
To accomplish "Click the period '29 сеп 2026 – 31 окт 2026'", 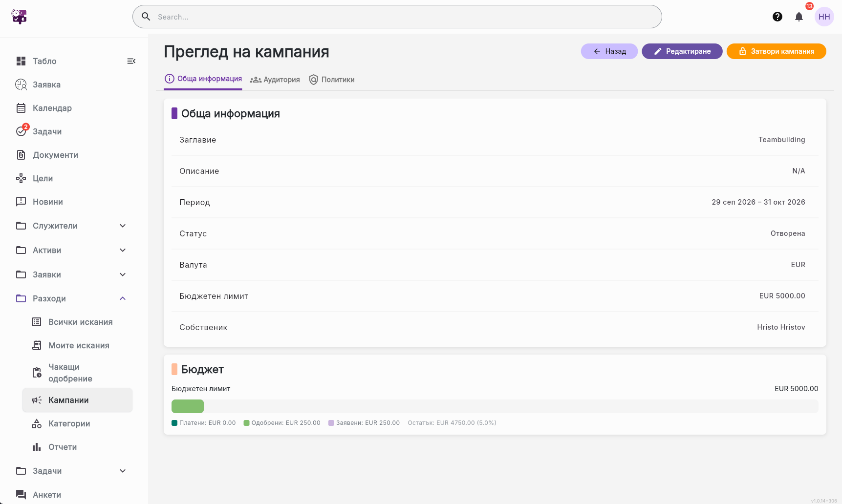I will coord(758,202).
